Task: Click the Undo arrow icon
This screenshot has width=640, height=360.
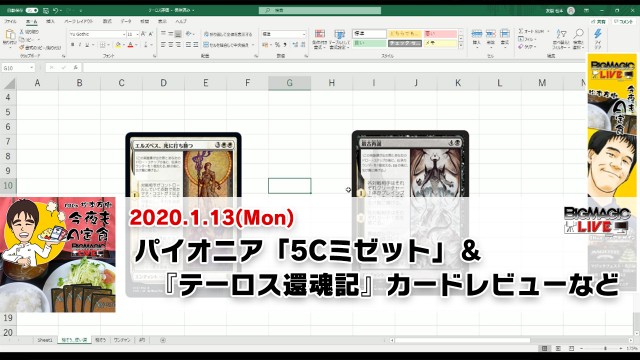Action: tap(55, 10)
